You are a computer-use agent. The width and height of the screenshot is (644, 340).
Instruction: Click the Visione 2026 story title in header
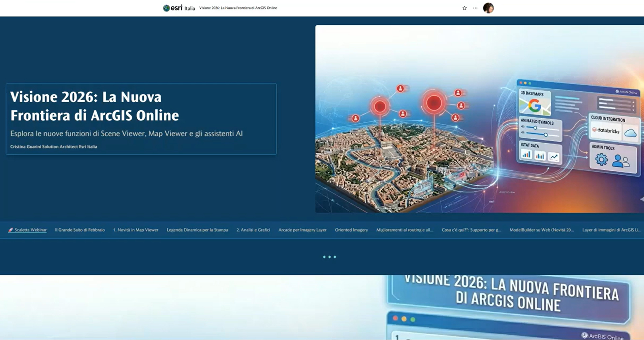(238, 8)
